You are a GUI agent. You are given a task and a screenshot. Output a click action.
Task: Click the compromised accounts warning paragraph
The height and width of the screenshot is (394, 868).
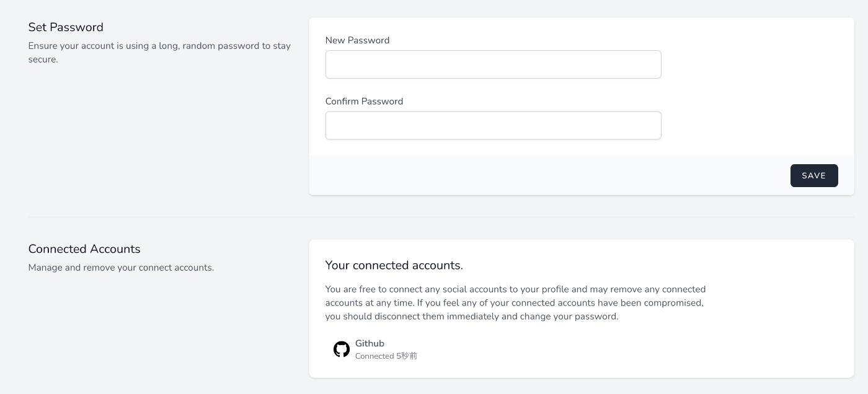click(515, 303)
